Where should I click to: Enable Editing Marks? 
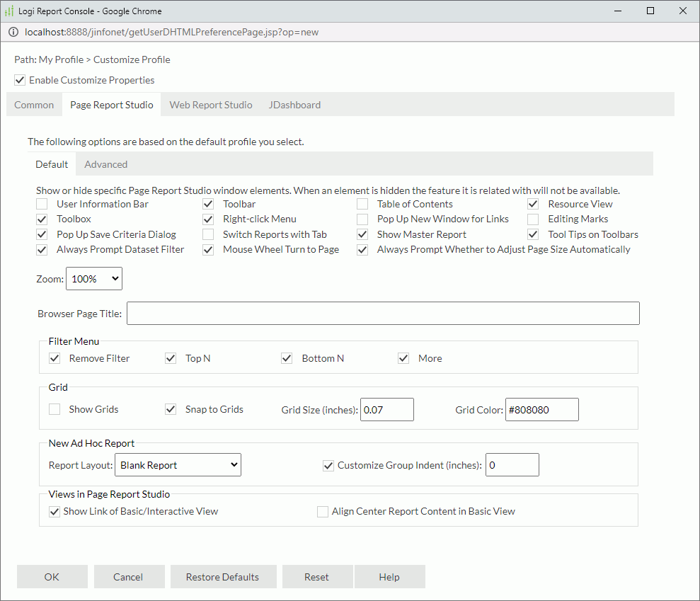532,219
